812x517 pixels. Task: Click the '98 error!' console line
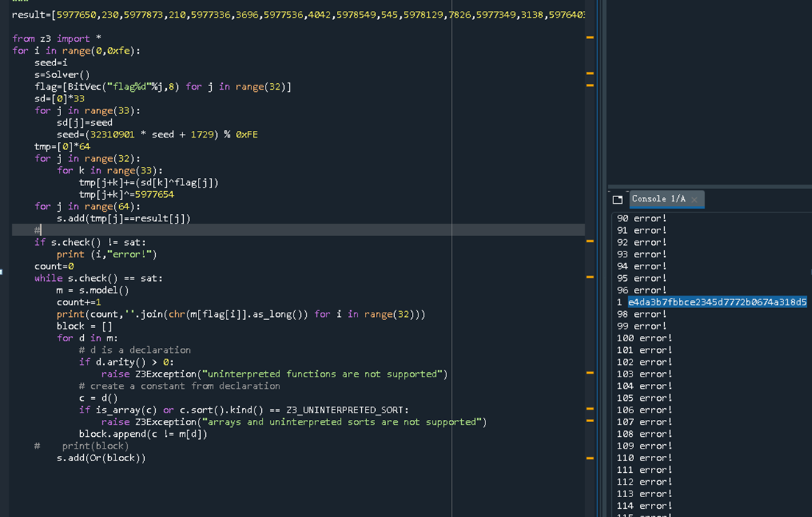(641, 314)
